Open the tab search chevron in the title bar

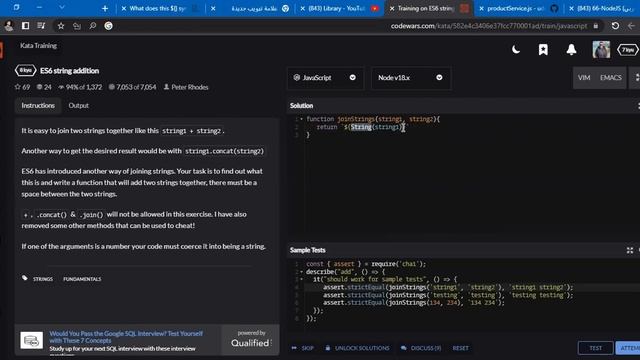click(62, 7)
